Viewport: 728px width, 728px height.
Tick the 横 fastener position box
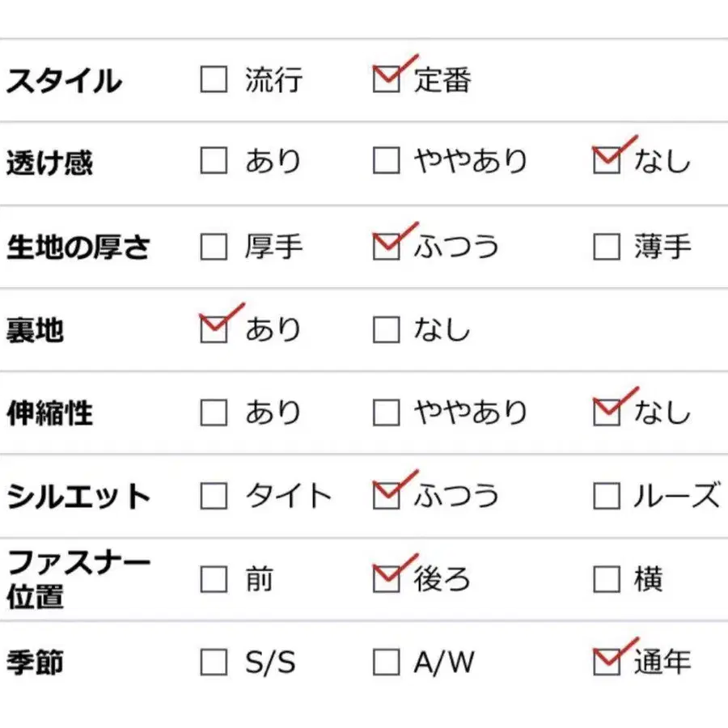pos(606,579)
